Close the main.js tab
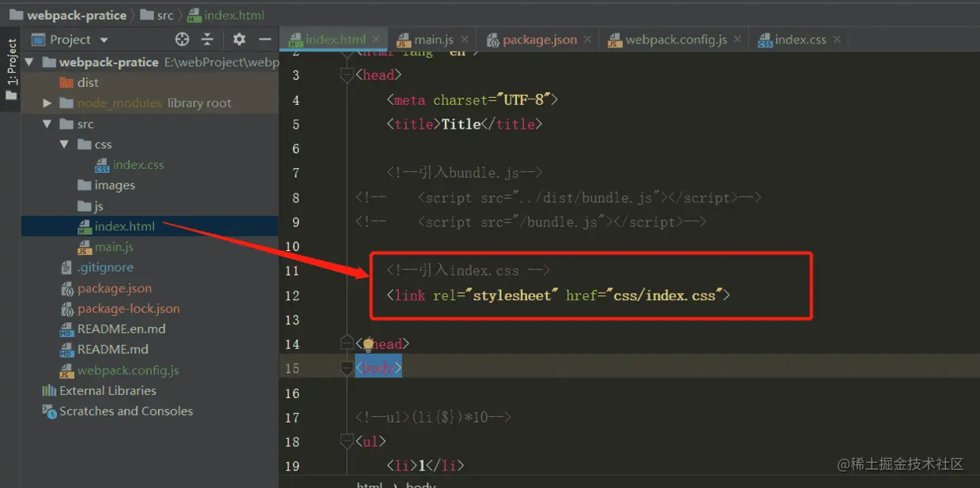 463,39
